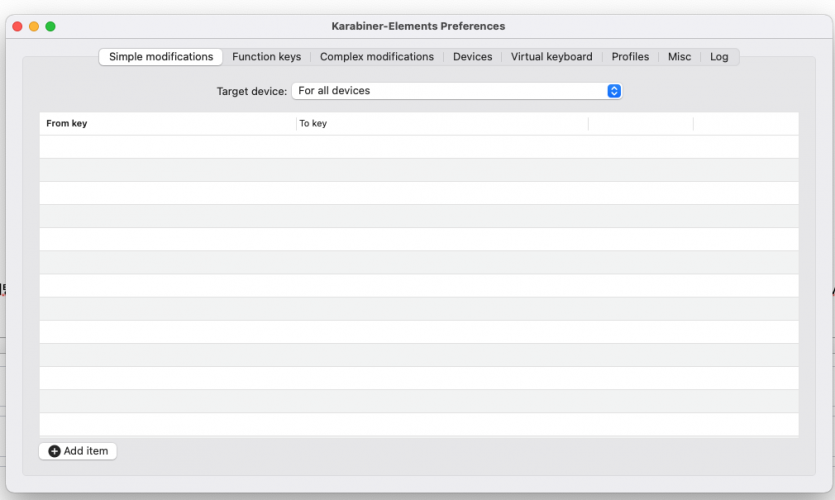This screenshot has width=835, height=500.
Task: Minimize window using the yellow button
Action: click(x=34, y=26)
